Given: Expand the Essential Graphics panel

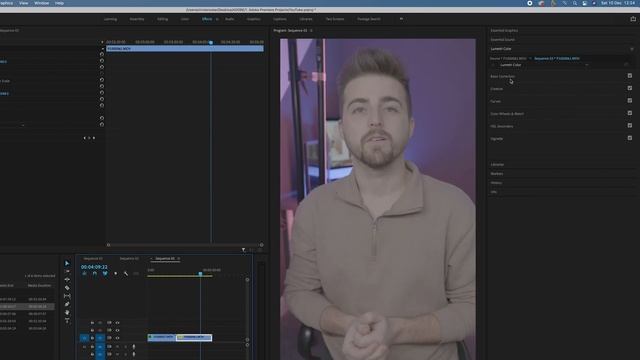Looking at the screenshot, I should pos(504,30).
